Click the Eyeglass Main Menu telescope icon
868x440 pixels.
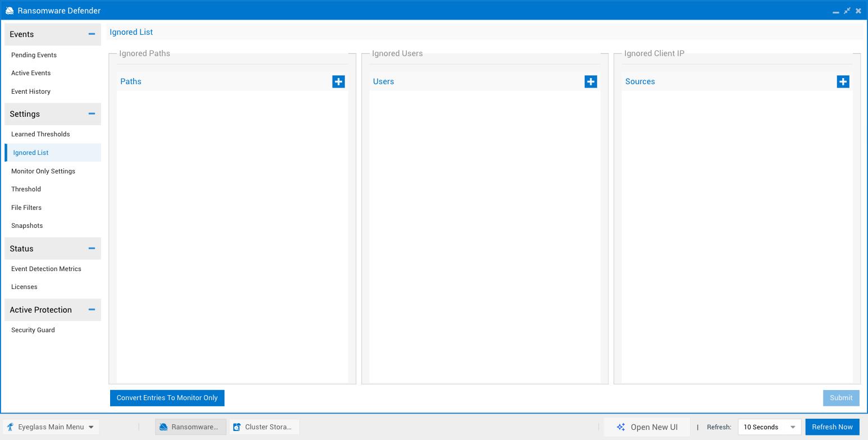(10, 427)
